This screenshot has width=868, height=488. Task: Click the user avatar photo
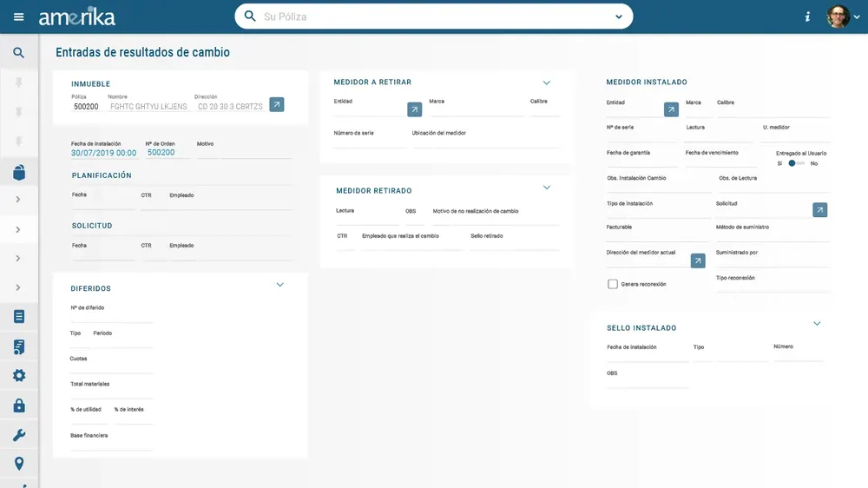coord(838,16)
